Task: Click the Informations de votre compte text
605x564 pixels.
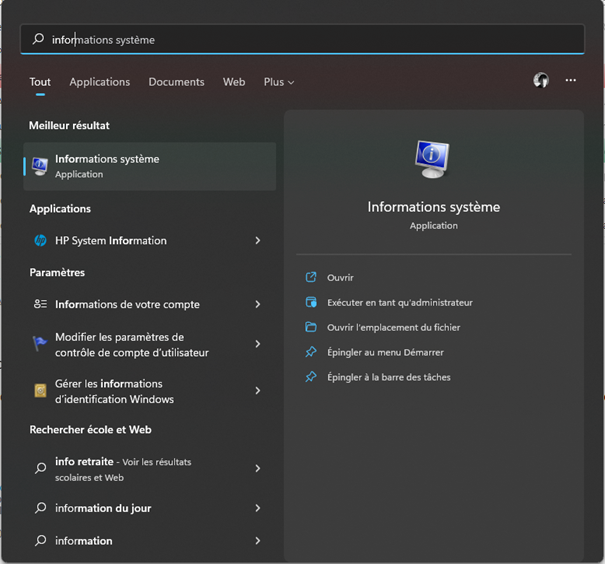Action: [127, 304]
